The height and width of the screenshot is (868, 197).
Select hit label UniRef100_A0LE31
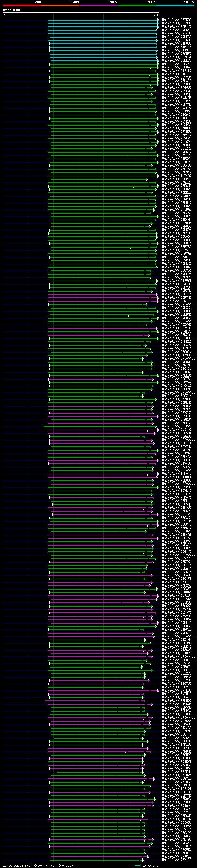[x=176, y=375]
